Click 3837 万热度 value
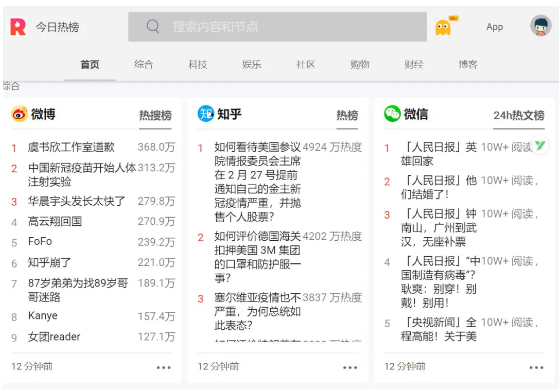The height and width of the screenshot is (392, 560). [x=332, y=298]
